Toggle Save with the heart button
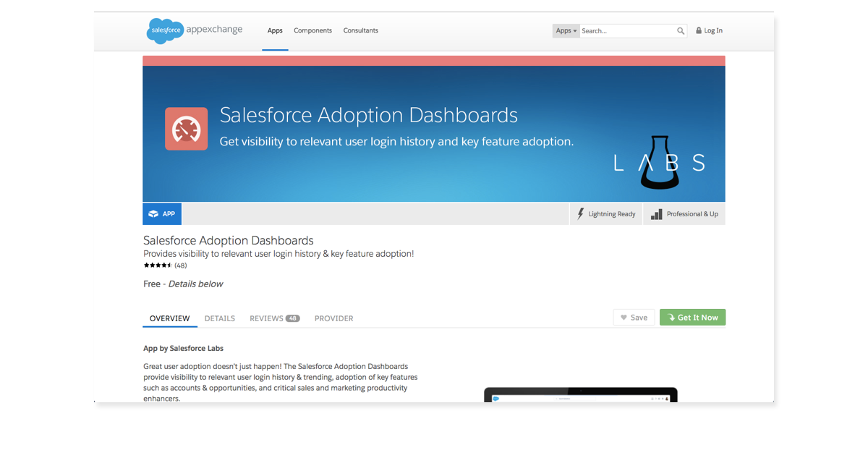Image resolution: width=868 pixels, height=463 pixels. click(634, 318)
